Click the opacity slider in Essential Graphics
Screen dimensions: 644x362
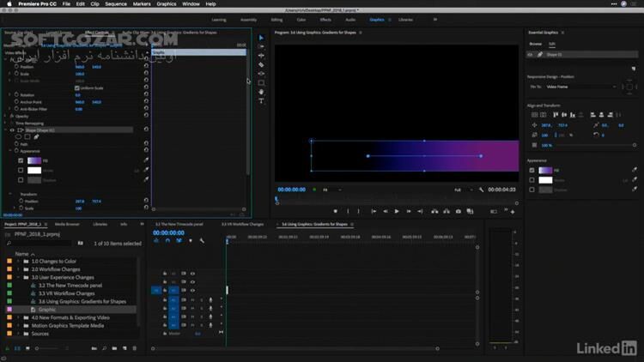pyautogui.click(x=596, y=145)
